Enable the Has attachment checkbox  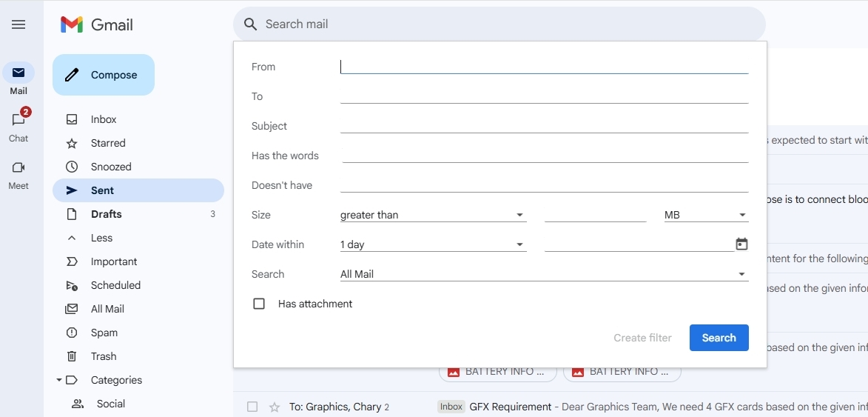258,304
